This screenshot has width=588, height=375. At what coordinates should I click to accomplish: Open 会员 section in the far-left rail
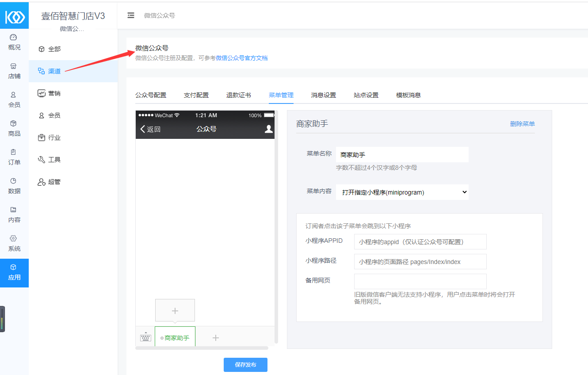pos(14,100)
